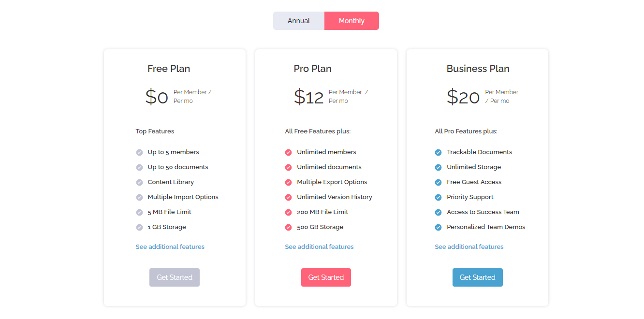Click the checkmark icon beside Up to 5 members
Viewport: 644px width, 319px height.
tap(139, 152)
